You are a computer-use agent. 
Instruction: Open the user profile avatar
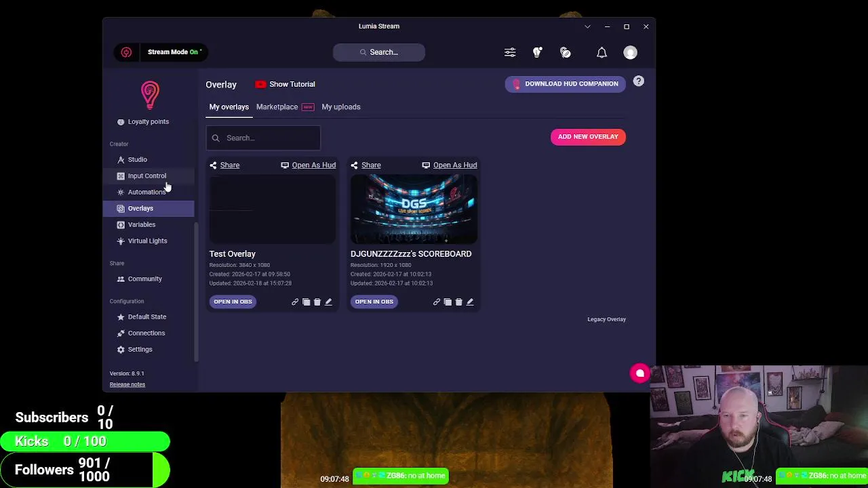tap(631, 52)
